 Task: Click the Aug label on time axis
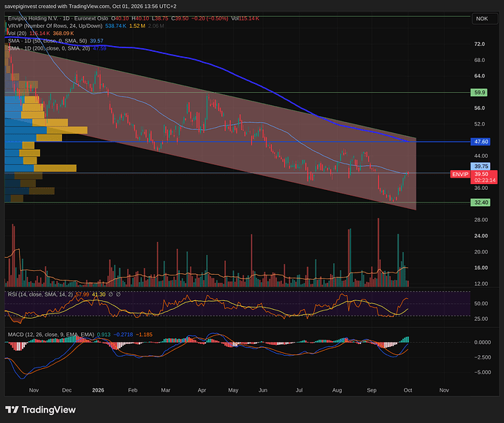[337, 390]
